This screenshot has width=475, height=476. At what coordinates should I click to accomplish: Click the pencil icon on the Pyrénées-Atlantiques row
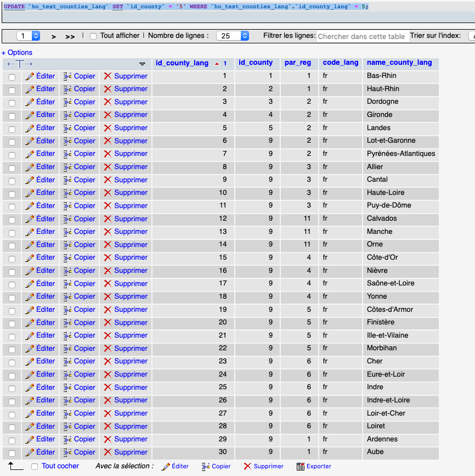(x=30, y=154)
